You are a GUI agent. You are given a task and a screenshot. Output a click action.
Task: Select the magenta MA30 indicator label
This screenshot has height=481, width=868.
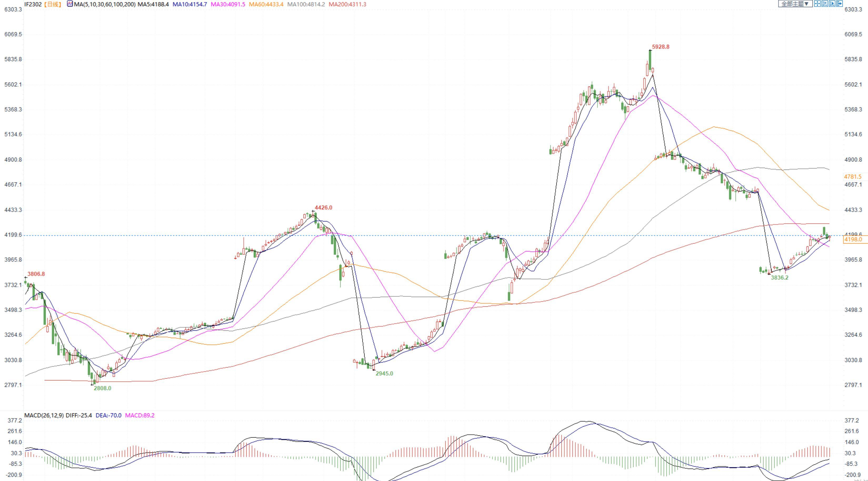(x=228, y=4)
